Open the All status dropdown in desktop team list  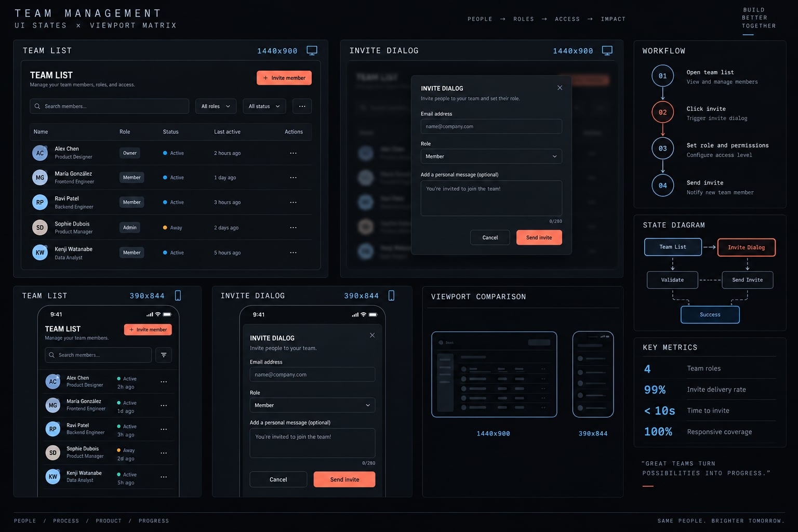pyautogui.click(x=264, y=106)
